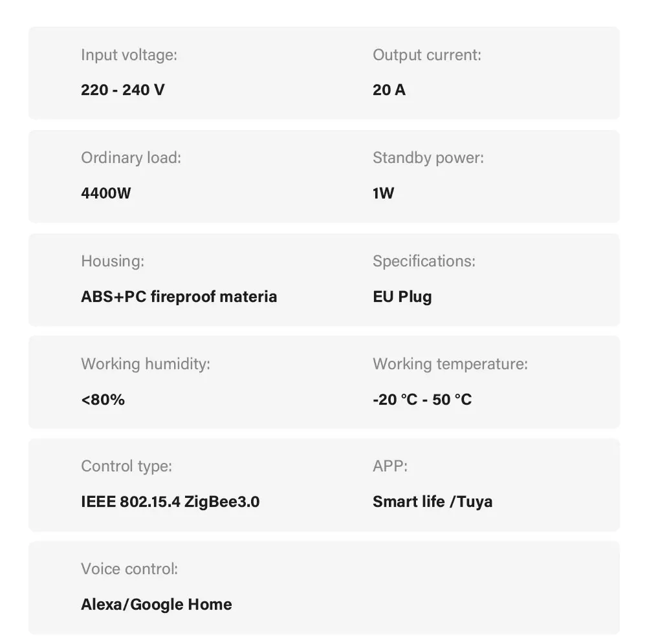Click the Working humidity label
647x644 pixels.
click(x=145, y=364)
